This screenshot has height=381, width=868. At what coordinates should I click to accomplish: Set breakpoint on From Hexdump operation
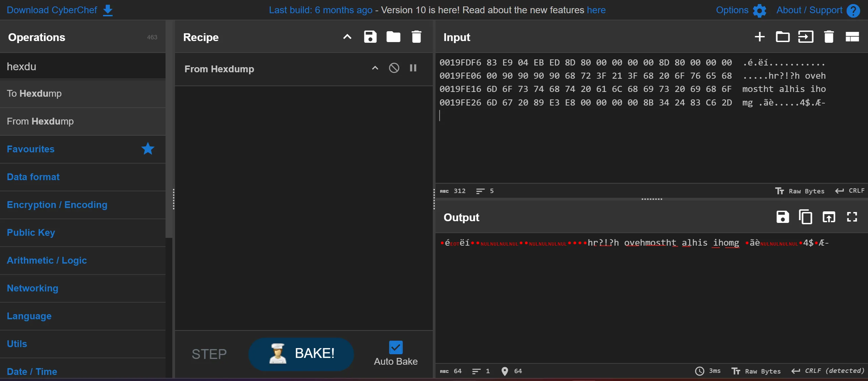tap(413, 68)
